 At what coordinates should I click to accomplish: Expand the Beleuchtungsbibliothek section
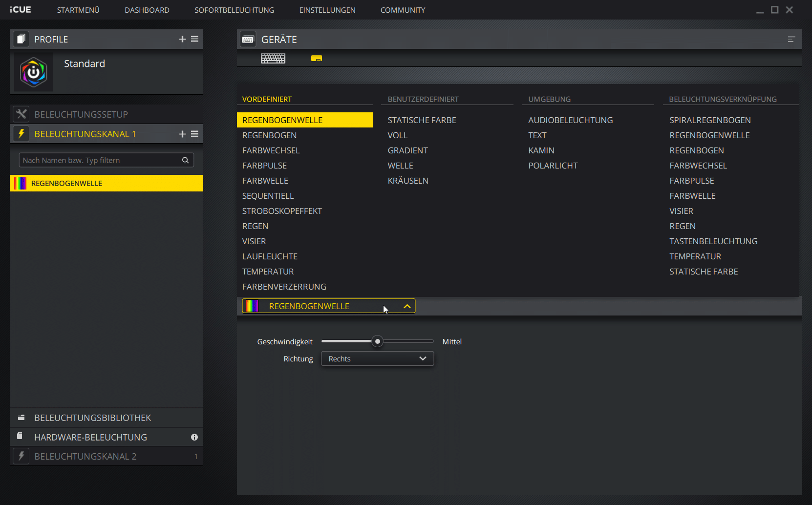click(92, 418)
